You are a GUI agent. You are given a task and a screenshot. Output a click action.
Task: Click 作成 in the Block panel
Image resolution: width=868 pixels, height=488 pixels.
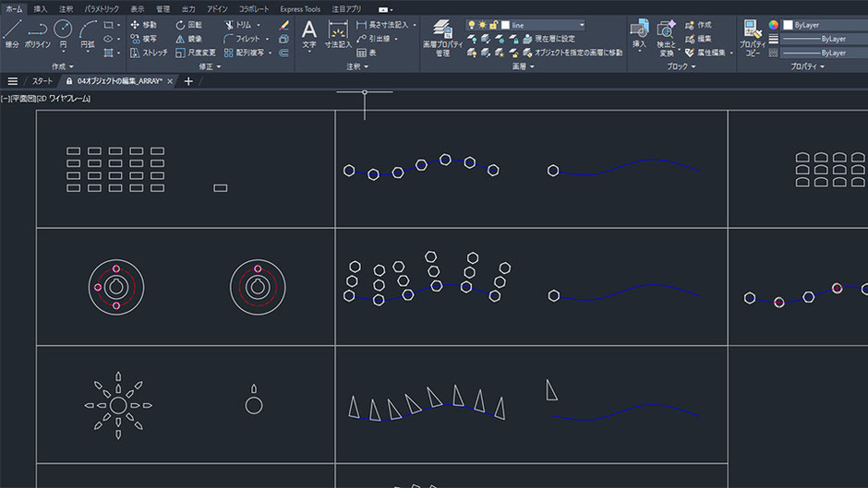click(x=698, y=25)
